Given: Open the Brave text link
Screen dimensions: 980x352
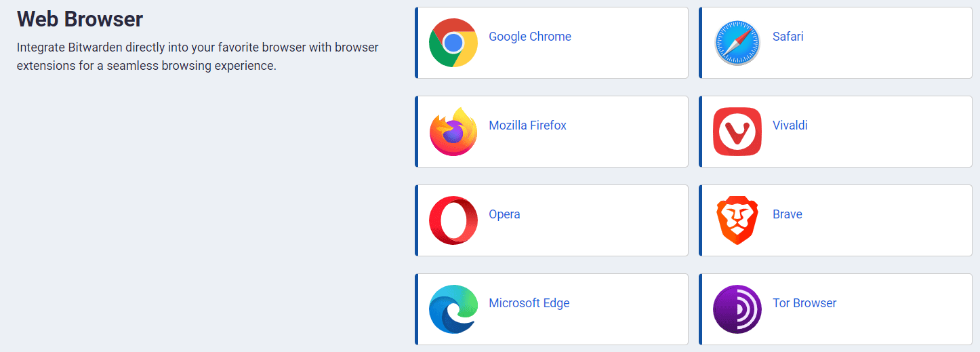Looking at the screenshot, I should click(x=787, y=214).
